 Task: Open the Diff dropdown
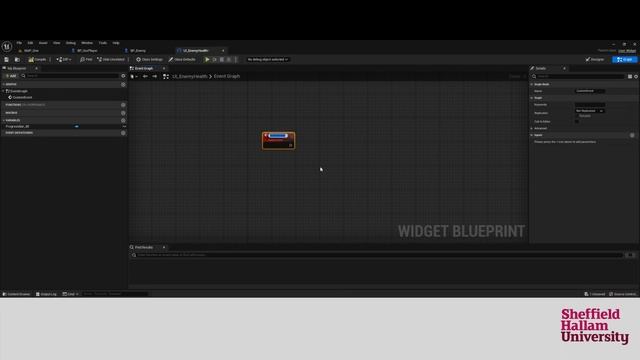(x=64, y=60)
